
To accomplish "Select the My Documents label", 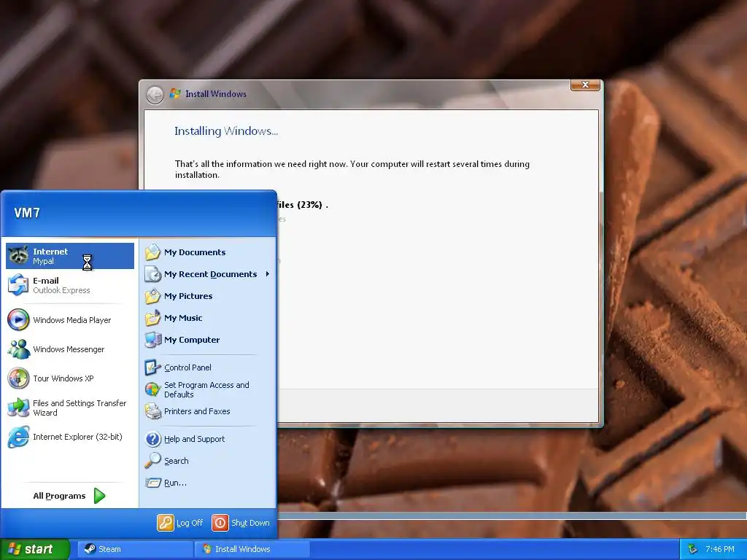I will pos(195,252).
